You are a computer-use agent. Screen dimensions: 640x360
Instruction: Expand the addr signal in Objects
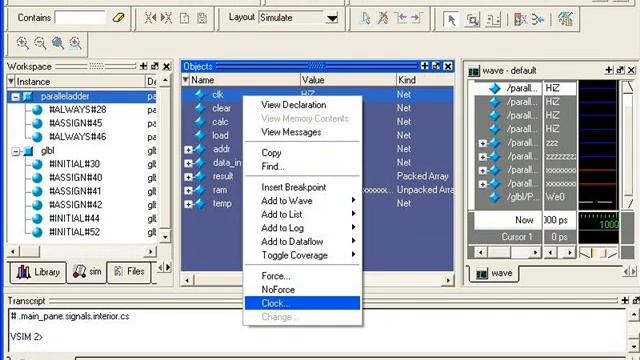[188, 150]
